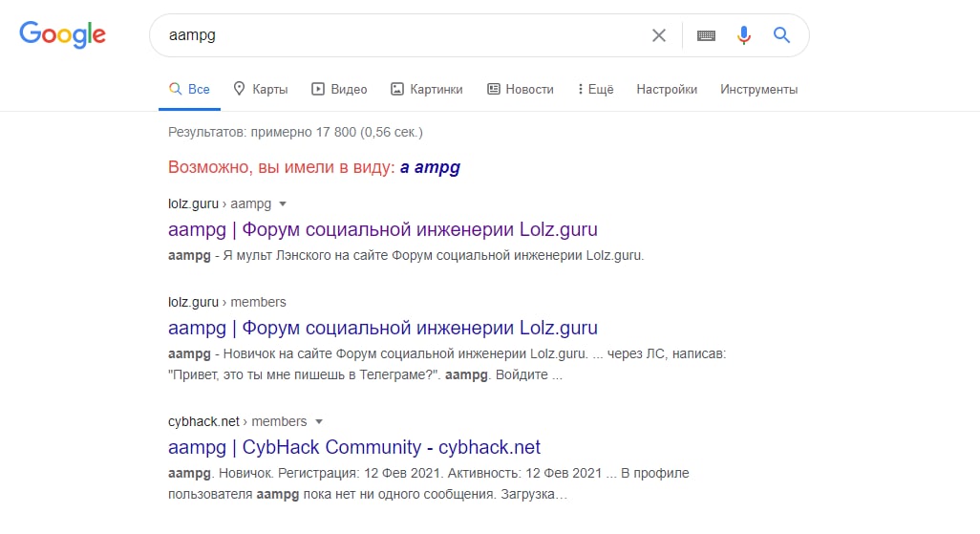
Task: Click results count text 'Результатов: примерно 17 800'
Action: point(262,133)
